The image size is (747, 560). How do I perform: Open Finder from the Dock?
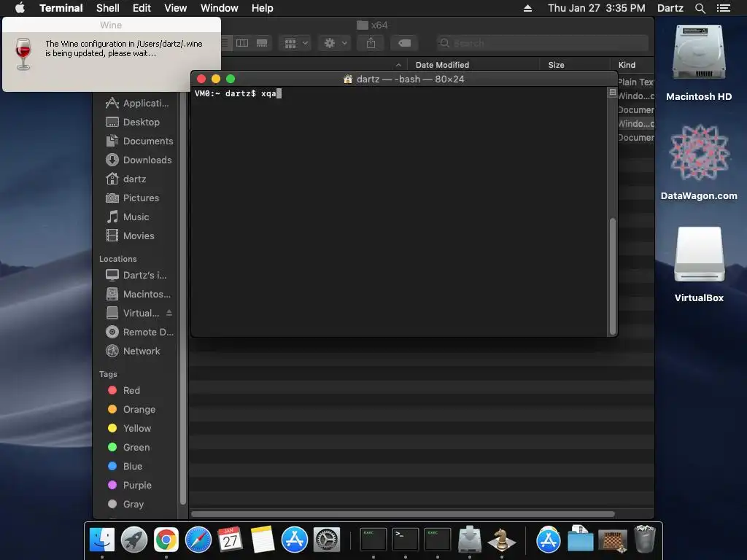(x=102, y=540)
